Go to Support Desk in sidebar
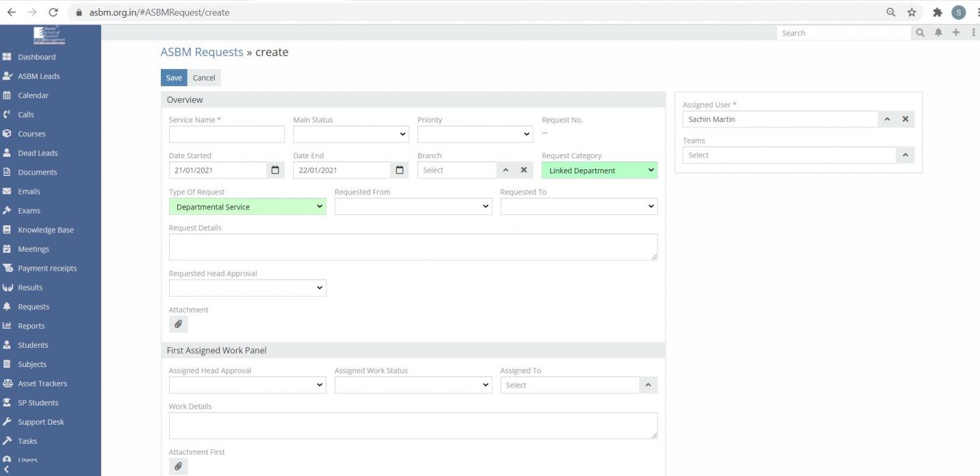This screenshot has width=980, height=476. point(40,422)
